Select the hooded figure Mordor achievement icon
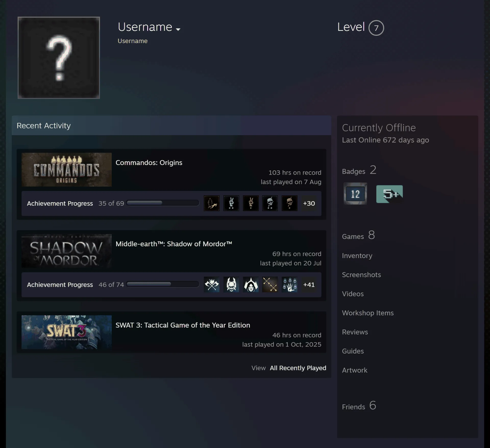490x448 pixels. (x=251, y=285)
